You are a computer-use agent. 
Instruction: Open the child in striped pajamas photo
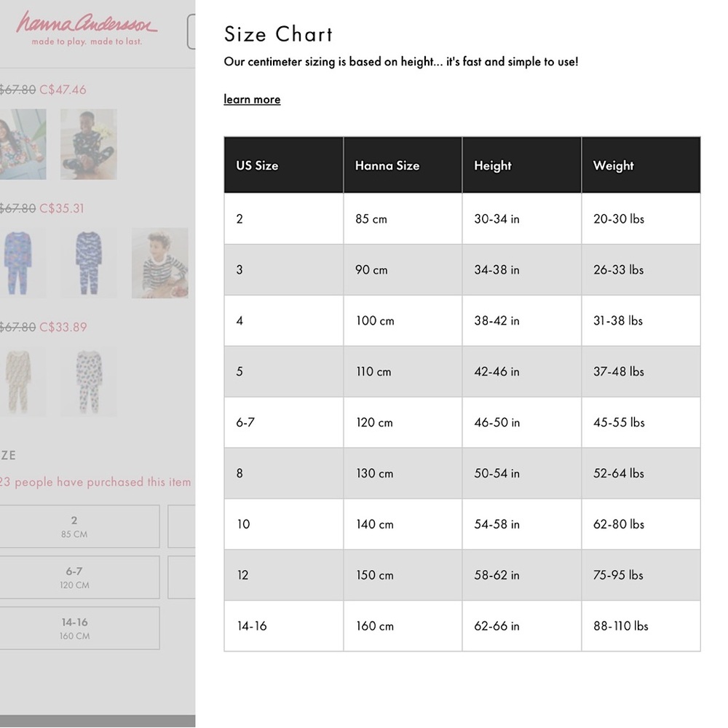click(160, 263)
